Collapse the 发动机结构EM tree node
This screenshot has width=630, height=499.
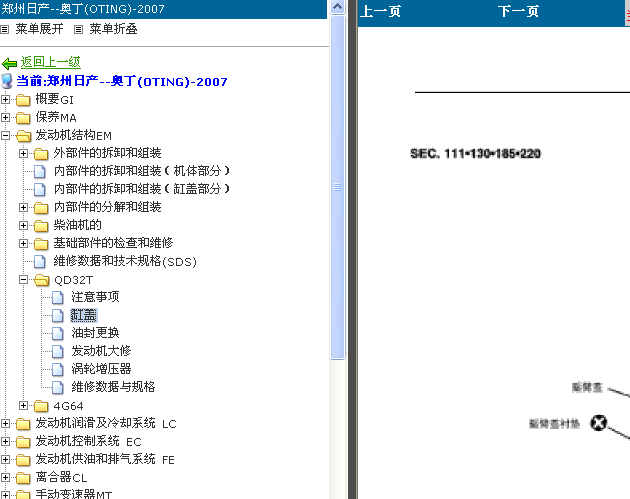click(5, 135)
